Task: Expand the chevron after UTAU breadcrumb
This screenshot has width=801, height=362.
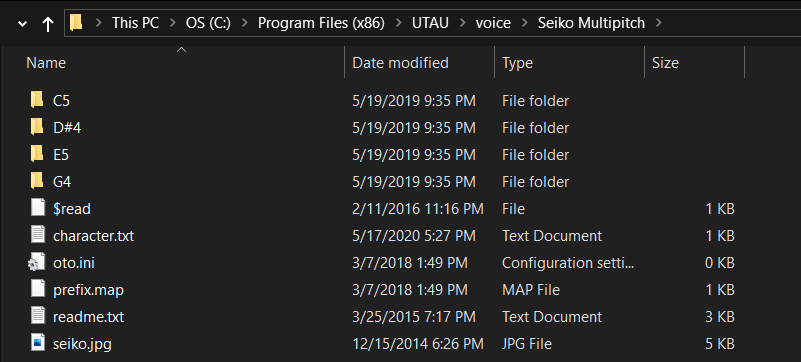Action: (462, 23)
